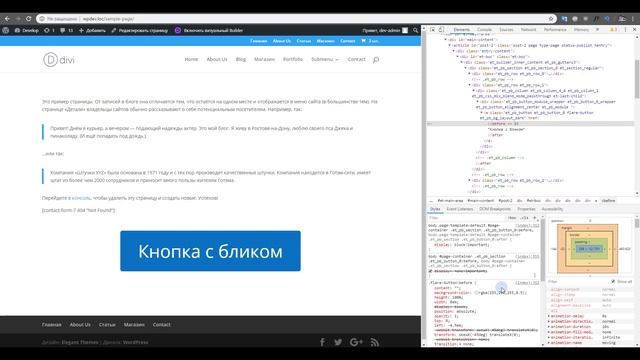Show more DevTools tabs with chevron
The width and height of the screenshot is (640, 360).
[x=598, y=30]
